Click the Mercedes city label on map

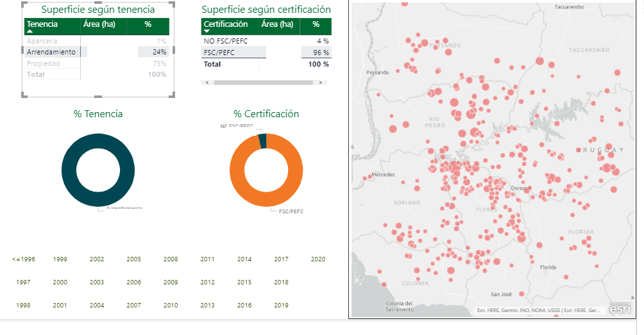(383, 175)
